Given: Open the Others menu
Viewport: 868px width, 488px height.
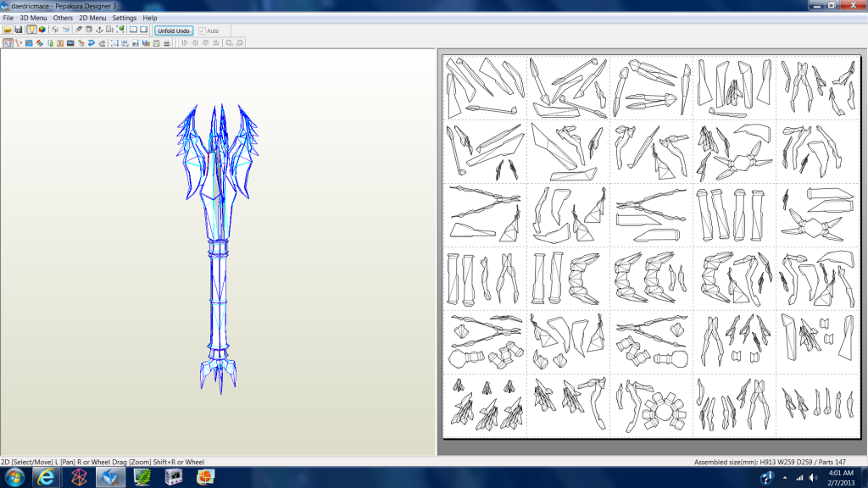Looking at the screenshot, I should coord(63,18).
